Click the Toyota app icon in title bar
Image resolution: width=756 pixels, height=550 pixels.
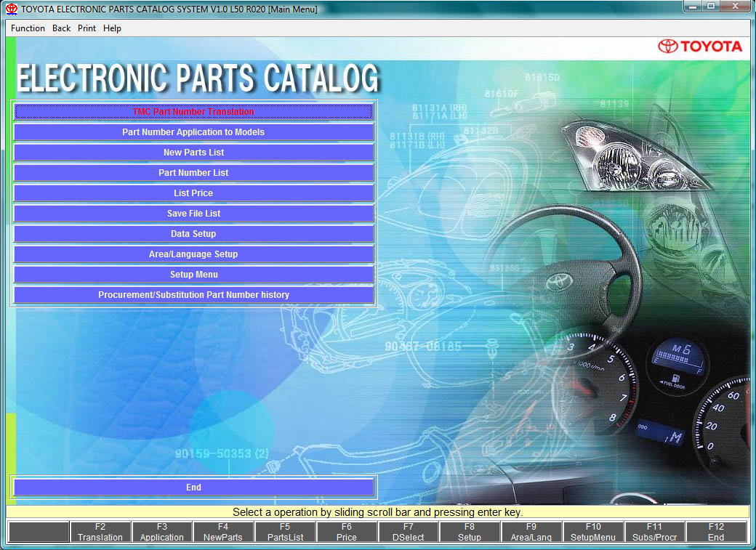(x=12, y=9)
